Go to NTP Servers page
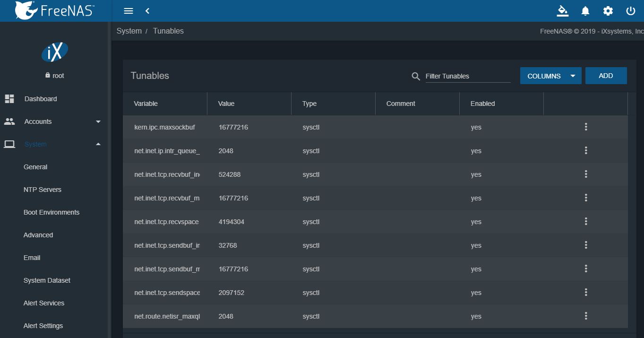The image size is (644, 338). [x=43, y=190]
